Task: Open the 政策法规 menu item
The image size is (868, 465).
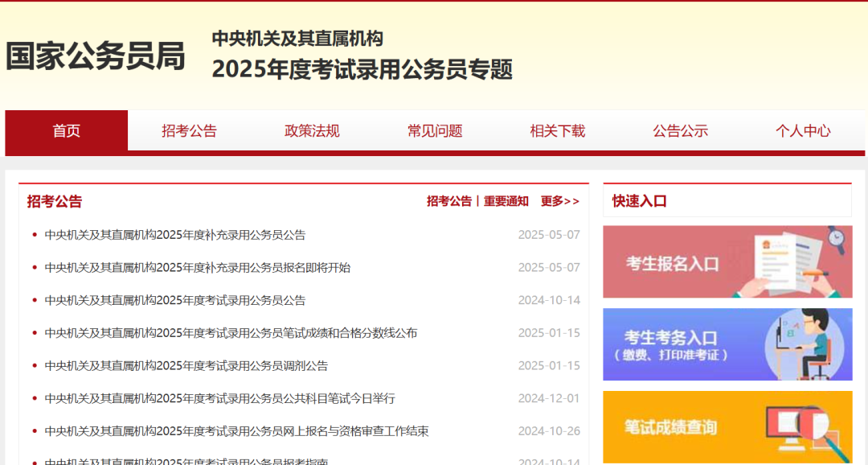Action: point(312,131)
